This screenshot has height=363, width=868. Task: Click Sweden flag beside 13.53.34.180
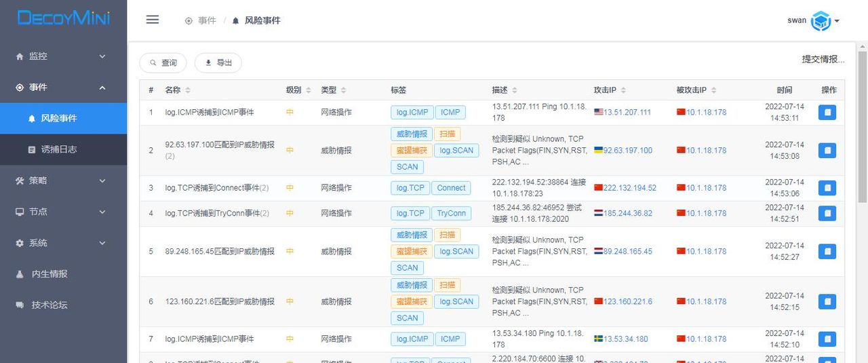pos(599,339)
